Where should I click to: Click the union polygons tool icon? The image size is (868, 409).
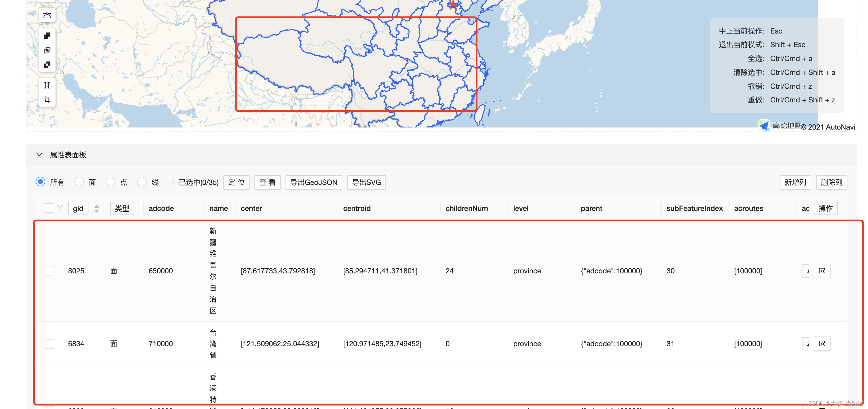tap(47, 36)
